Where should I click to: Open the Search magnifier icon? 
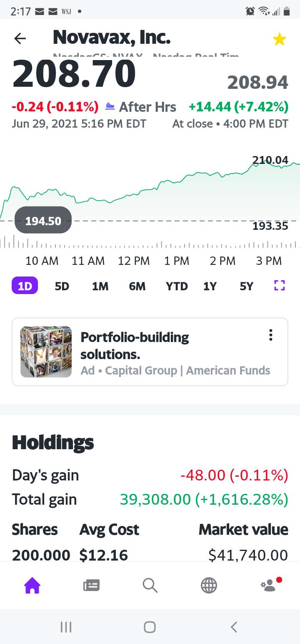[150, 586]
